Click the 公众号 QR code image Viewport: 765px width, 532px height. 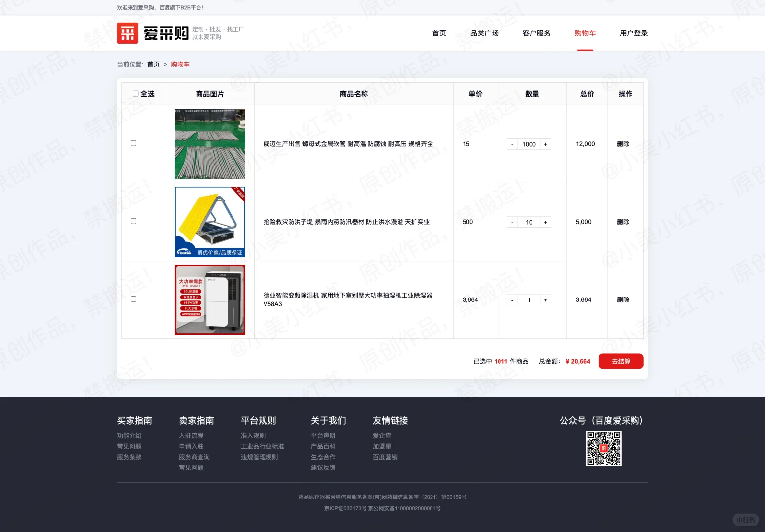tap(603, 448)
